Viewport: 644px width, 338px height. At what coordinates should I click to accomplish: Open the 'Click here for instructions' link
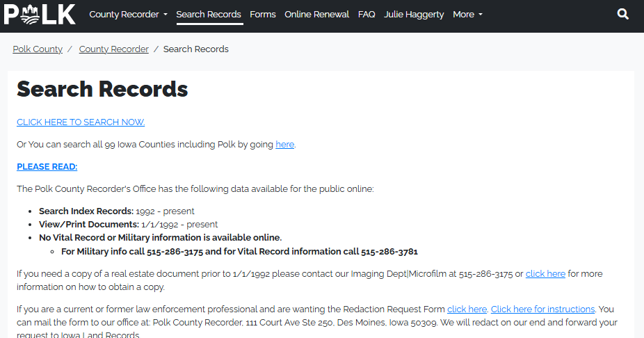542,309
